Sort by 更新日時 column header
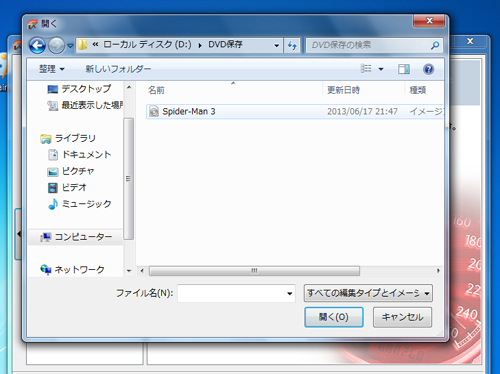Viewport: 500px width, 374px height. [x=343, y=90]
